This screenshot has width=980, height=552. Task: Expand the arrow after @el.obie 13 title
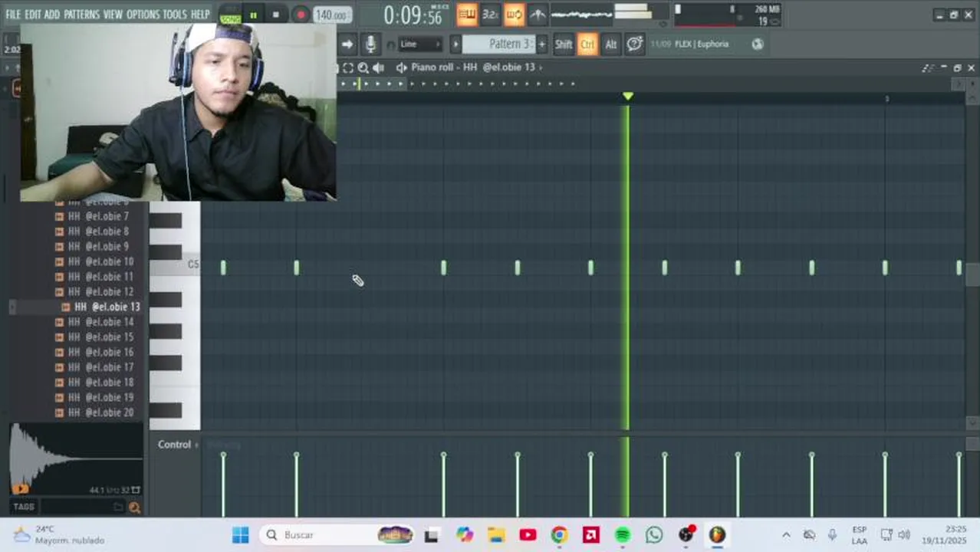click(541, 67)
